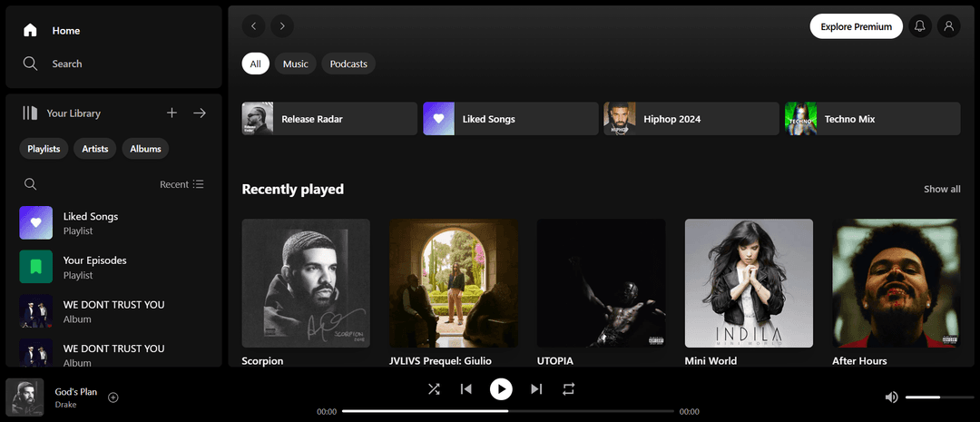The image size is (980, 422).
Task: Open the user profile icon
Action: [x=949, y=26]
